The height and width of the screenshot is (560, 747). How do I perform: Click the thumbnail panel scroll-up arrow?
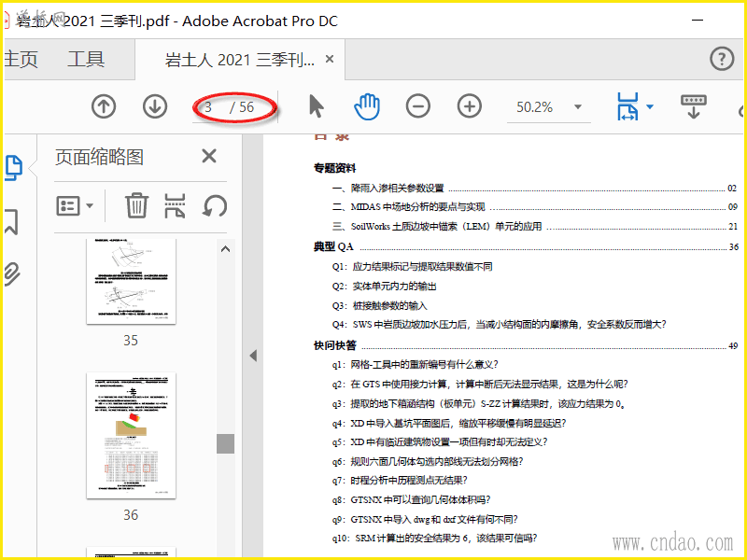pyautogui.click(x=225, y=248)
